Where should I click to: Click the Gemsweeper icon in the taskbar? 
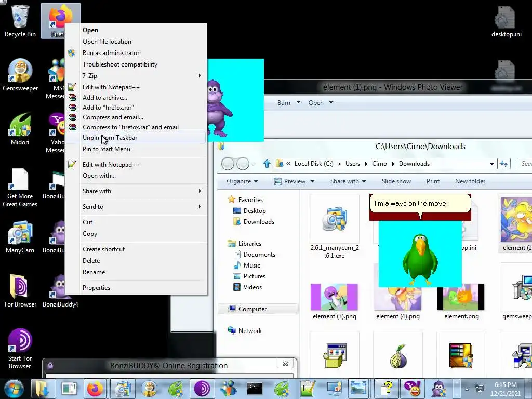tap(149, 389)
